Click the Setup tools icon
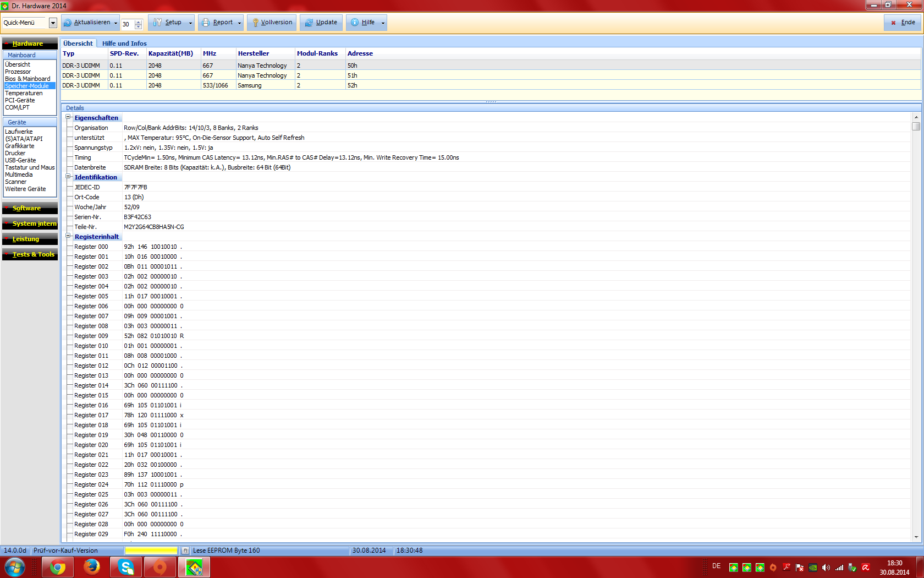Image resolution: width=924 pixels, height=578 pixels. point(158,23)
